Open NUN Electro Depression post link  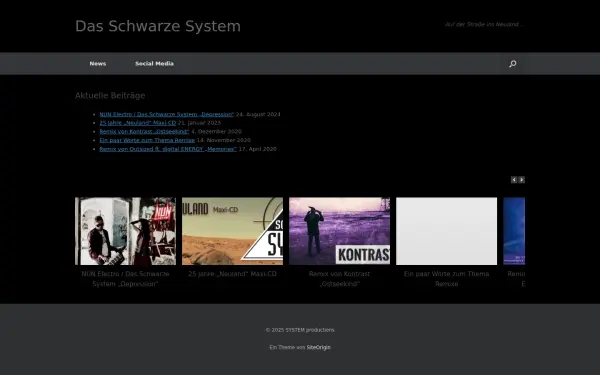pyautogui.click(x=166, y=114)
